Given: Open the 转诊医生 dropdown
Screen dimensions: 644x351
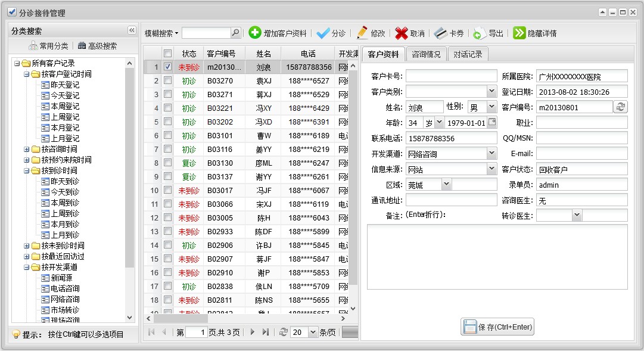Looking at the screenshot, I should (577, 215).
